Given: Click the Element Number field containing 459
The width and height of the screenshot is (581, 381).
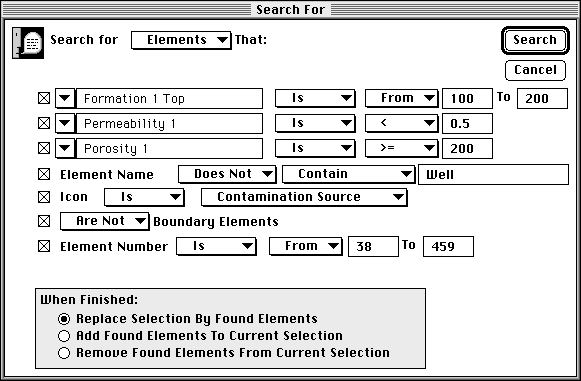Looking at the screenshot, I should pos(448,246).
